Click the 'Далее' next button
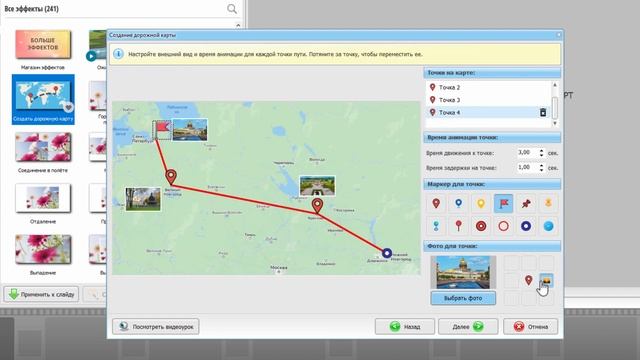Screen dimensions: 640x360 click(468, 327)
